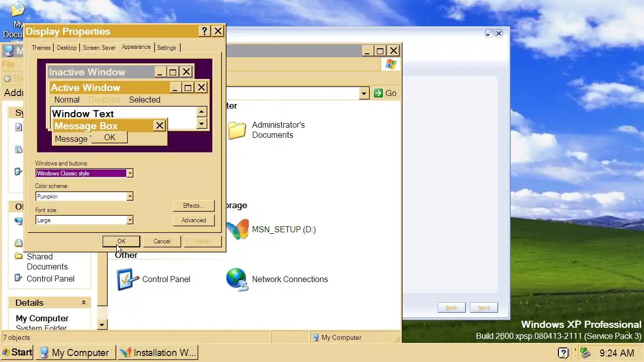Image resolution: width=644 pixels, height=362 pixels.
Task: Open the File menu in My Computer
Action: tap(9, 64)
